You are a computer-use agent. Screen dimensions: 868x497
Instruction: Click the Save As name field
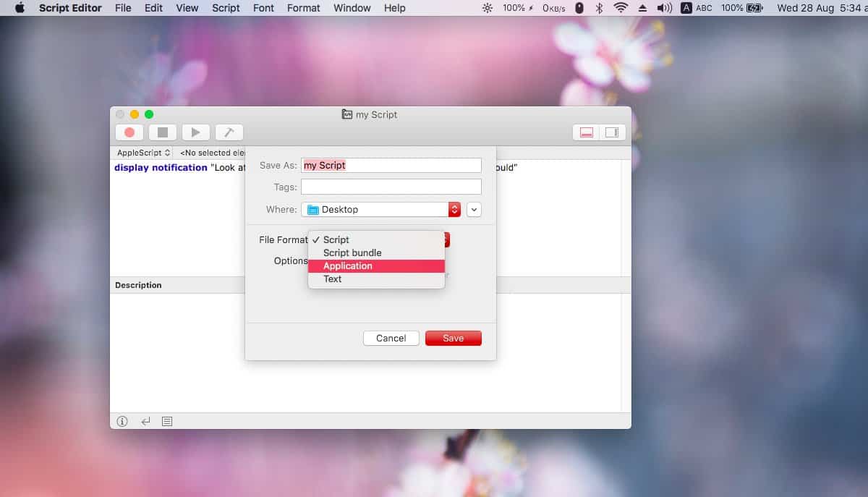click(x=391, y=165)
